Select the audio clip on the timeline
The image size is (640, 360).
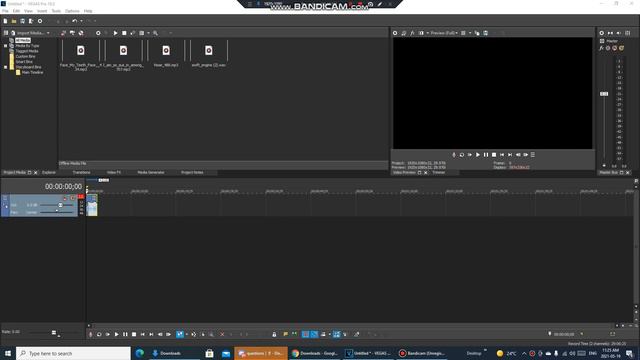tap(92, 205)
